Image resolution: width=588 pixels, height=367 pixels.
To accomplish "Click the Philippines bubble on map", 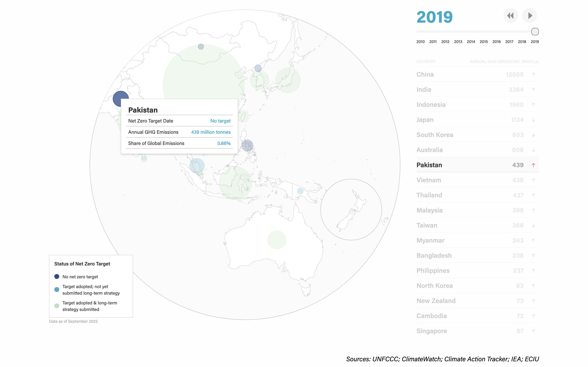I will pos(247,146).
